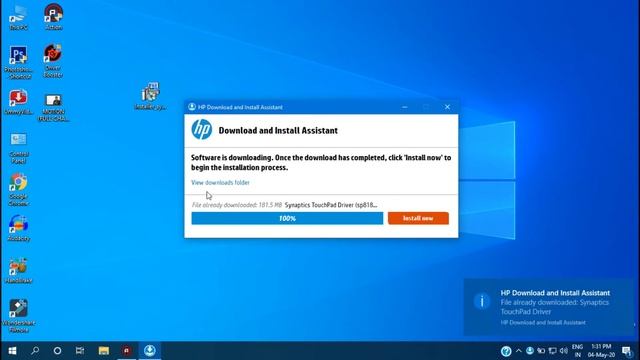Launch the Google Chrome desktop shortcut
The image size is (640, 360).
(x=18, y=189)
